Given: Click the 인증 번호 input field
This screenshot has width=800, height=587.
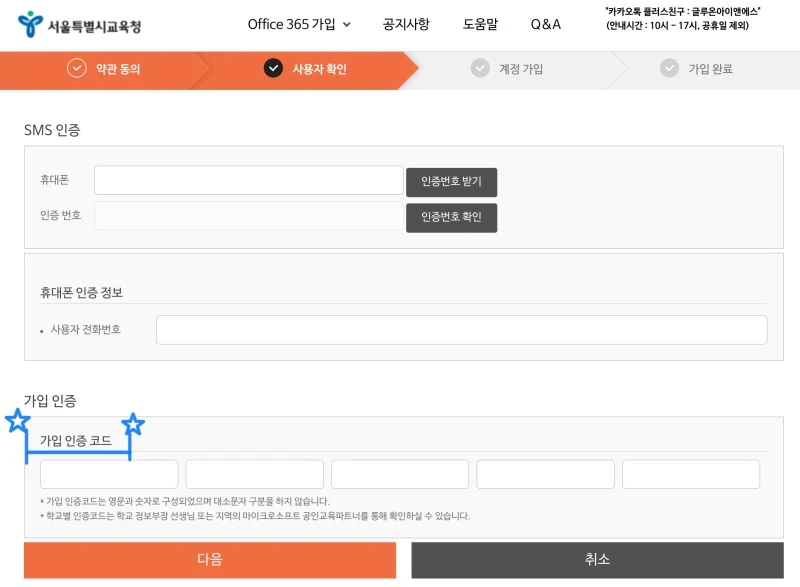Looking at the screenshot, I should (x=247, y=216).
